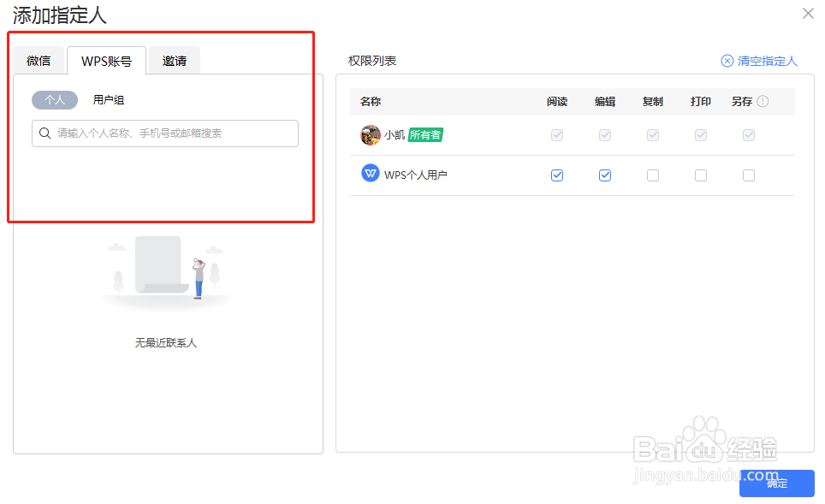The width and height of the screenshot is (825, 504).
Task: Disable 阅读 permission for WPS个人用户
Action: [557, 175]
